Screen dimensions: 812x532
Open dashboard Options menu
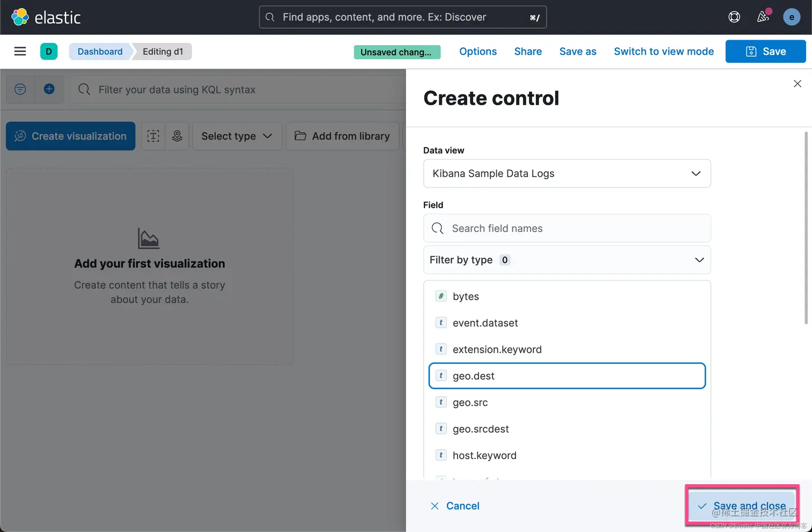pos(478,52)
